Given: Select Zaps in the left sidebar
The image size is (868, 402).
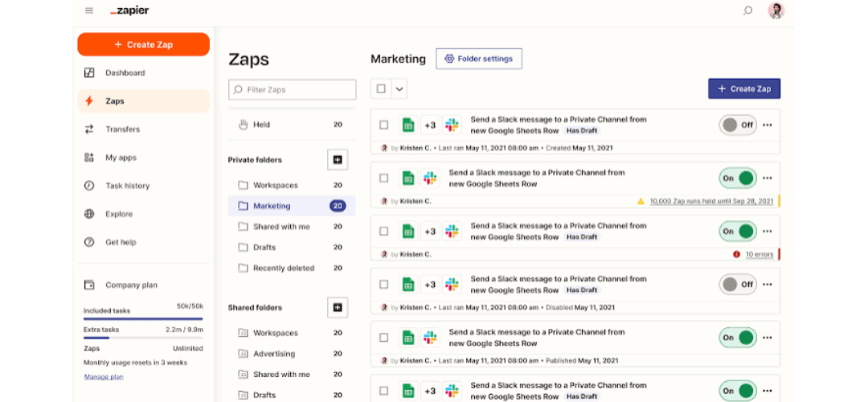Looking at the screenshot, I should (x=143, y=100).
